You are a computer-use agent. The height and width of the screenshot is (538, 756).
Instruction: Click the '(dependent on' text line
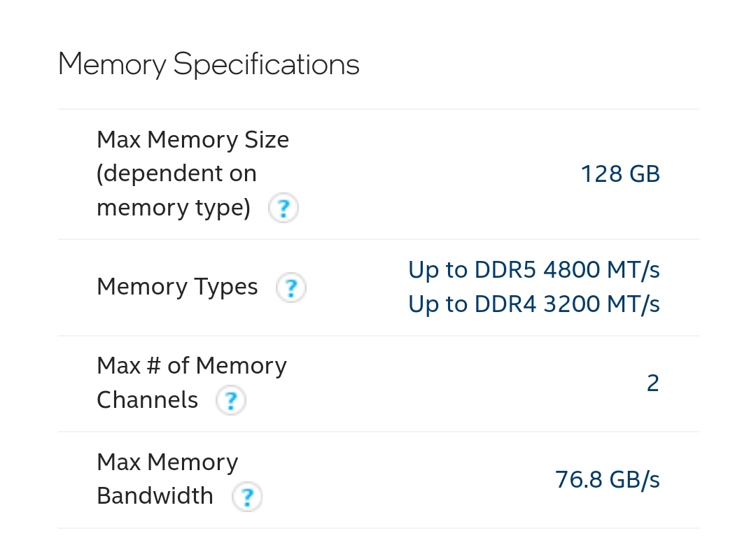tap(176, 174)
